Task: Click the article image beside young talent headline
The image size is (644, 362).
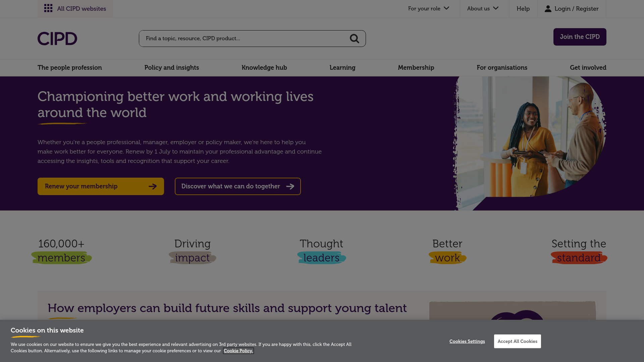Action: click(x=513, y=311)
